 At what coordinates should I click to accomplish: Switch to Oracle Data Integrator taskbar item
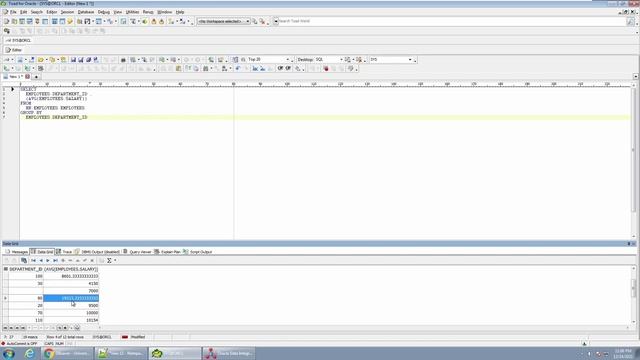(x=230, y=353)
